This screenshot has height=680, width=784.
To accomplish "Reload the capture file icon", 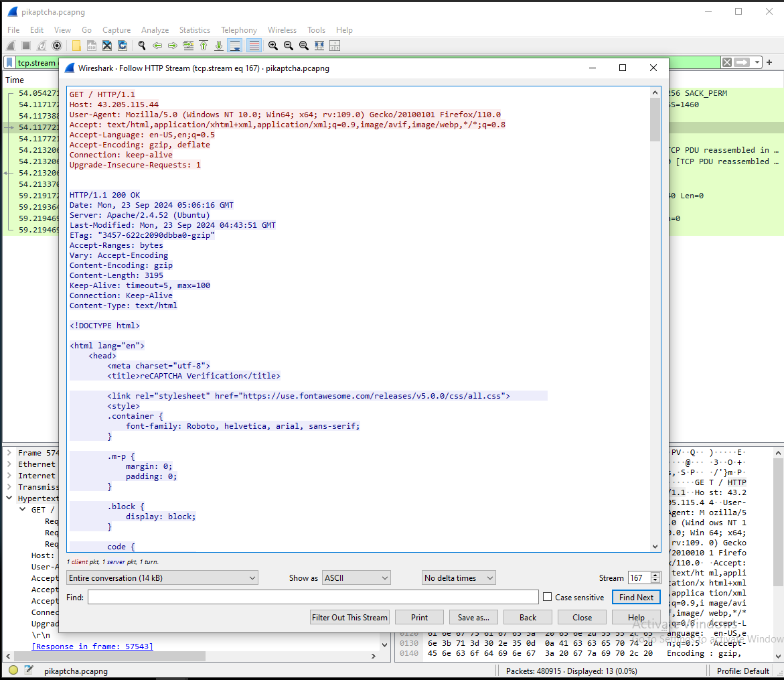I will pyautogui.click(x=123, y=46).
